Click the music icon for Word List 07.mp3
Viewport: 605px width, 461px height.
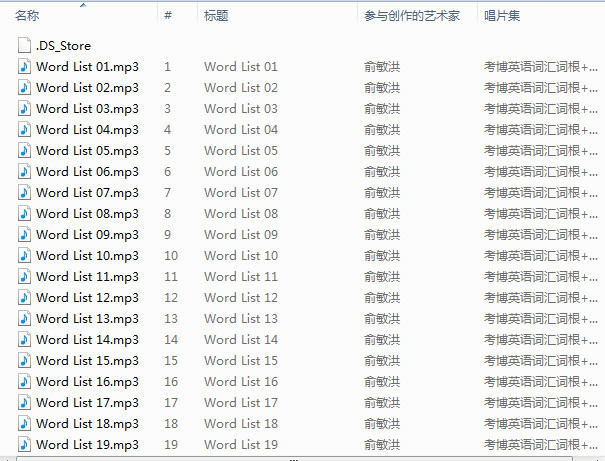tap(24, 192)
